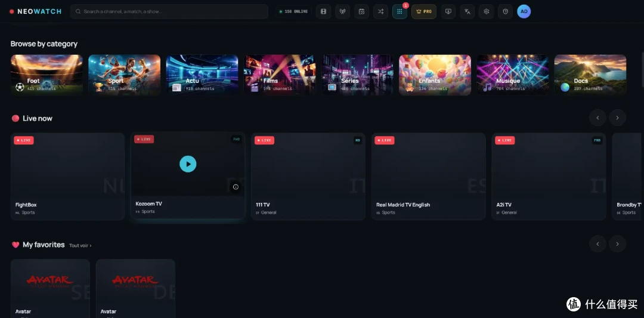Go to previous My favorites items
The image size is (644, 318).
pos(597,244)
